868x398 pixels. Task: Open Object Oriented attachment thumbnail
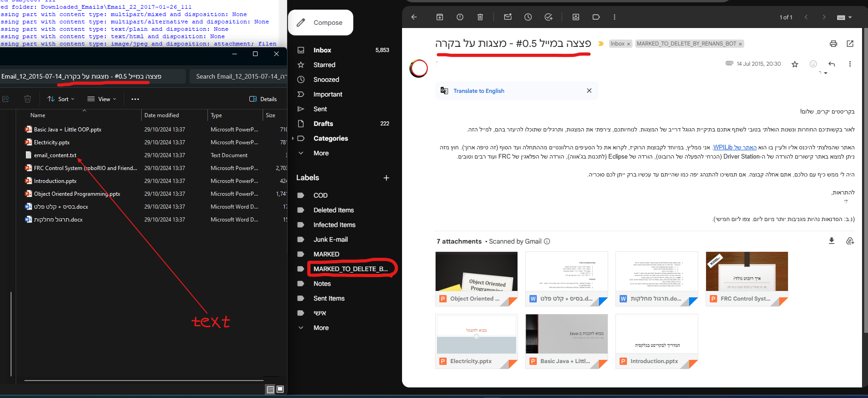(x=477, y=279)
